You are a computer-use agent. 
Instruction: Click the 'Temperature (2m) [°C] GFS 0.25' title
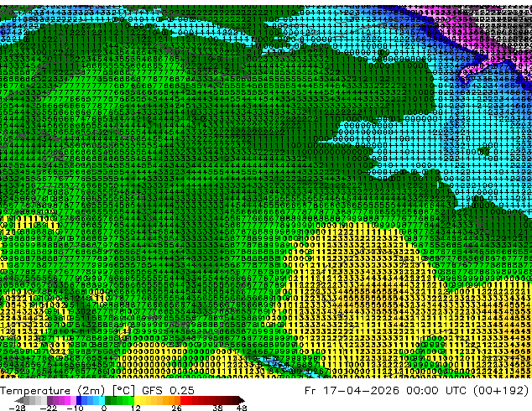[97, 391]
